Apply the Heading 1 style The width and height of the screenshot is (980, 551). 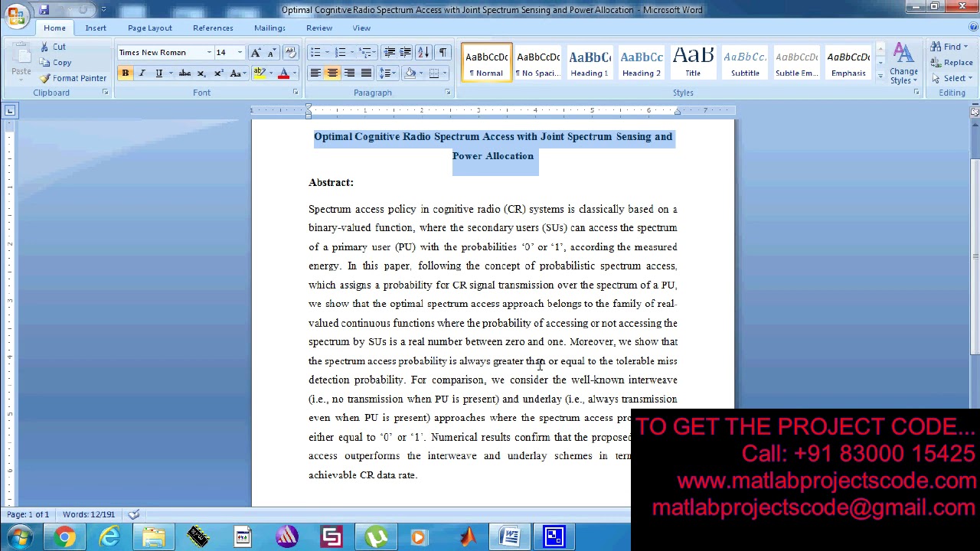590,63
